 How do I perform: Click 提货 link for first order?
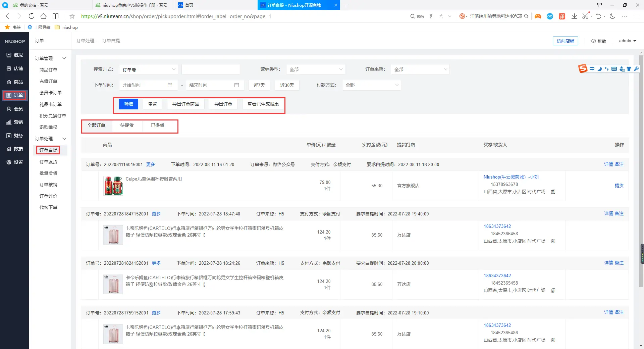(619, 186)
